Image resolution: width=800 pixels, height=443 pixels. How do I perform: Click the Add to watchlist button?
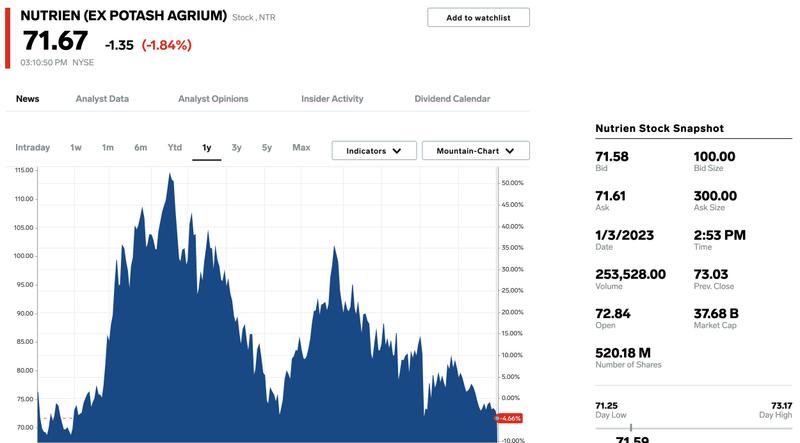(x=478, y=17)
